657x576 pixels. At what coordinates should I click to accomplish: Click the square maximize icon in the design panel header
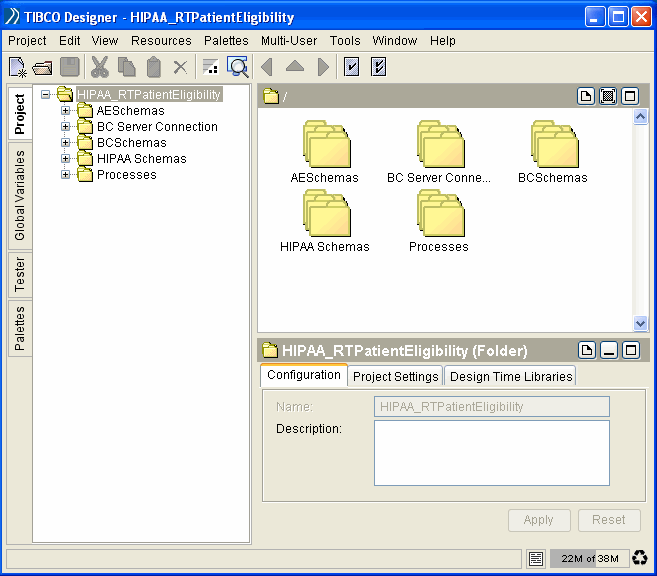click(630, 96)
